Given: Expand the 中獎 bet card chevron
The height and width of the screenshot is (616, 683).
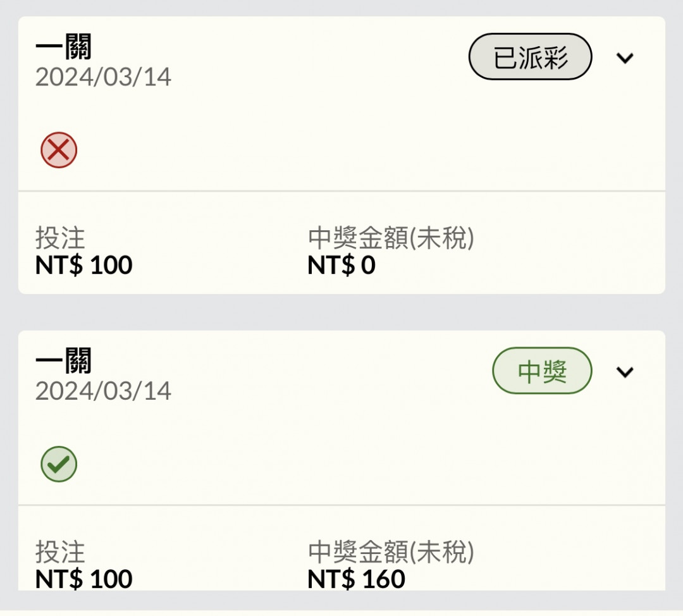Looking at the screenshot, I should point(625,372).
